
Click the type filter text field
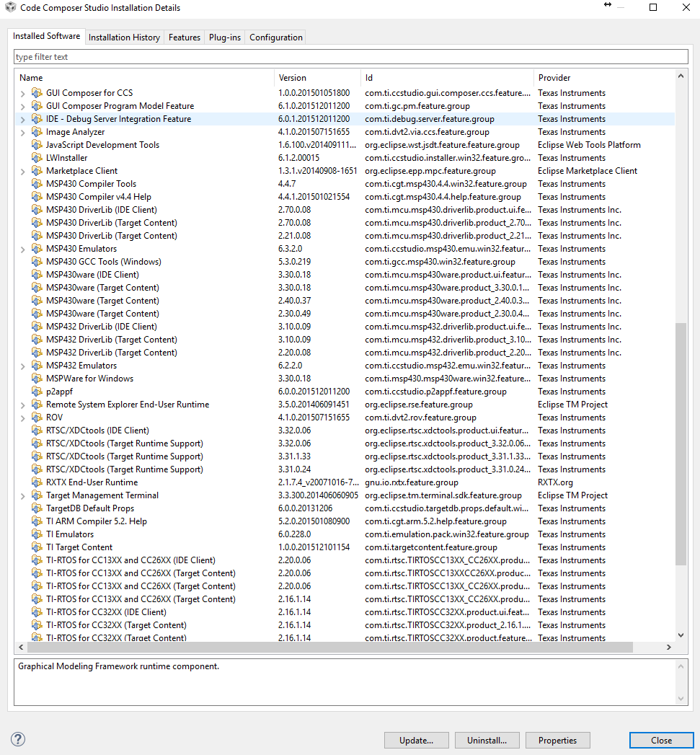click(x=350, y=57)
